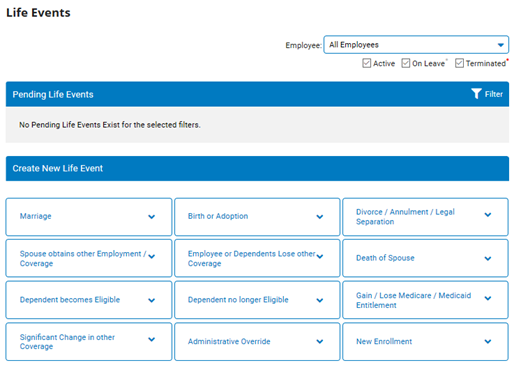Screen dimensions: 514x372
Task: Select Spouse obtains other Employment / Coverage
Action: (x=89, y=258)
